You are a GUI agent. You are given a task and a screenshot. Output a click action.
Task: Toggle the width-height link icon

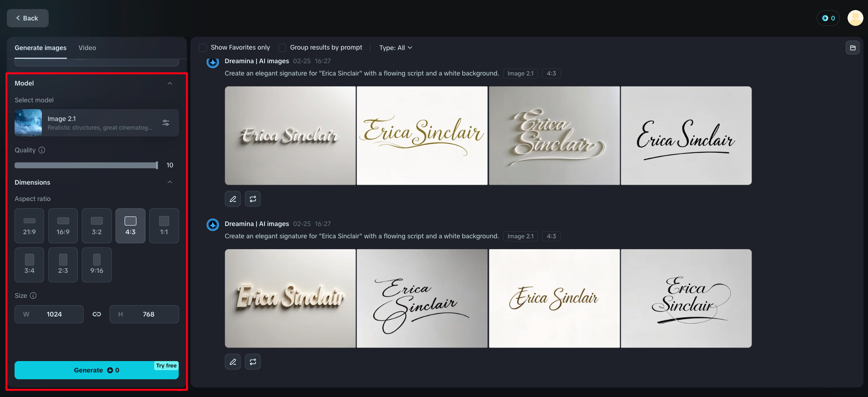point(97,314)
